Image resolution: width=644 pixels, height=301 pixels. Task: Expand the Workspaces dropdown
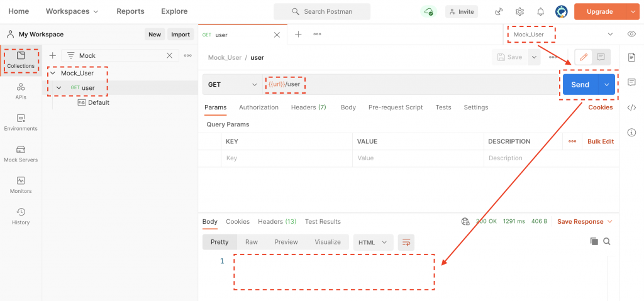click(72, 11)
